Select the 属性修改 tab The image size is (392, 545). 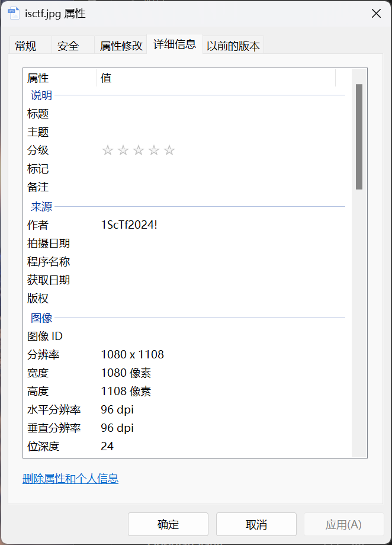(x=121, y=46)
